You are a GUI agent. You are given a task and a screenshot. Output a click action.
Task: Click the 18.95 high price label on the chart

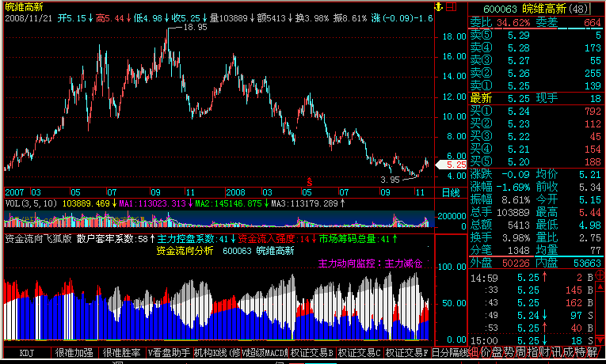(195, 27)
